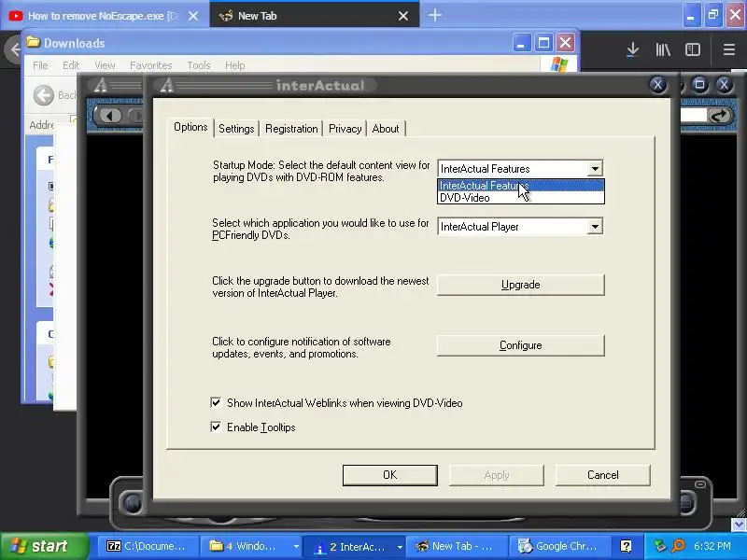This screenshot has width=747, height=560.
Task: Click the magnifier tray icon
Action: pos(678,546)
